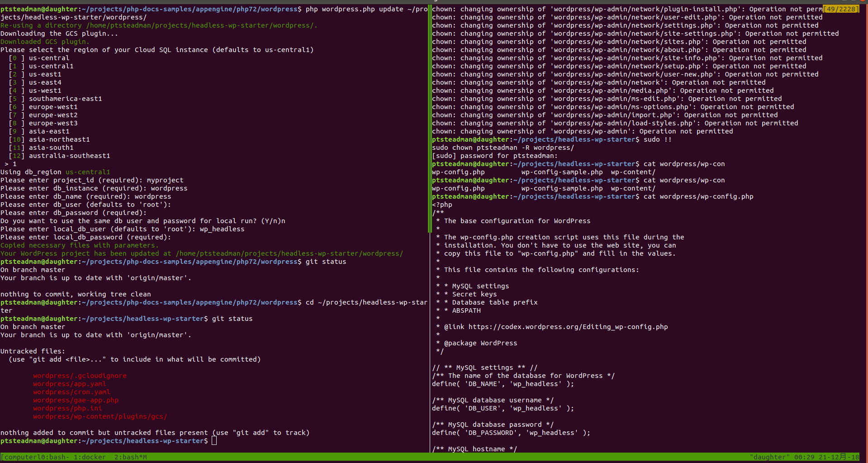Viewport: 868px width, 463px height.
Task: Click the define DB_PASSWORD line
Action: (x=511, y=433)
